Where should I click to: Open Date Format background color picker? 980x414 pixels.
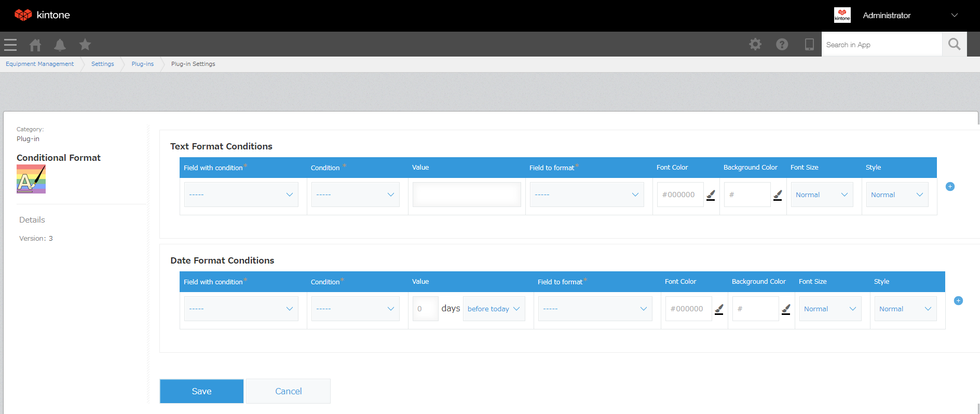(x=786, y=309)
